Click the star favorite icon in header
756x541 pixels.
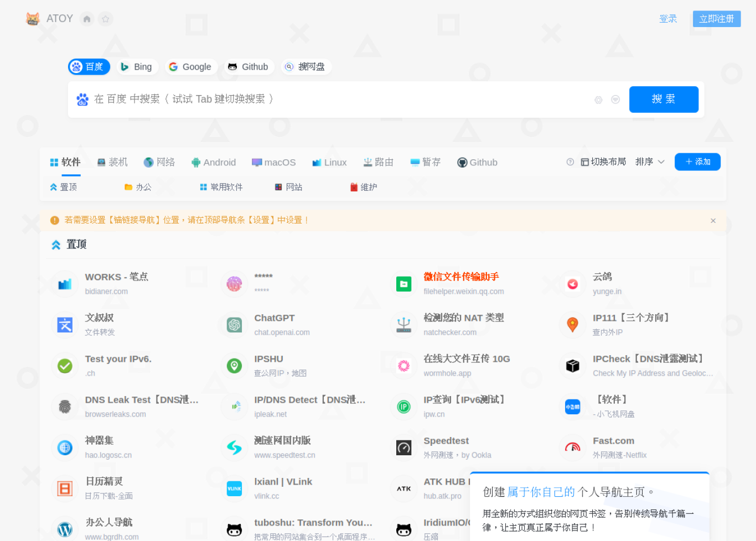point(105,19)
